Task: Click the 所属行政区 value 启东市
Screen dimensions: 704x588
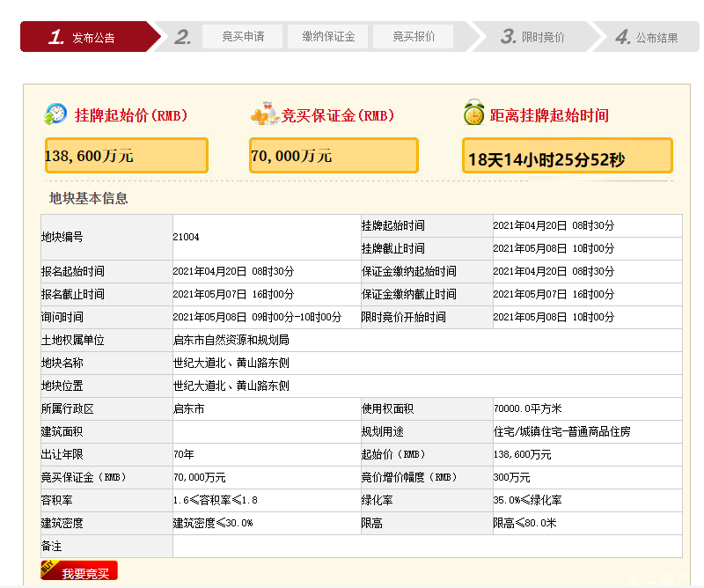Action: pos(188,408)
